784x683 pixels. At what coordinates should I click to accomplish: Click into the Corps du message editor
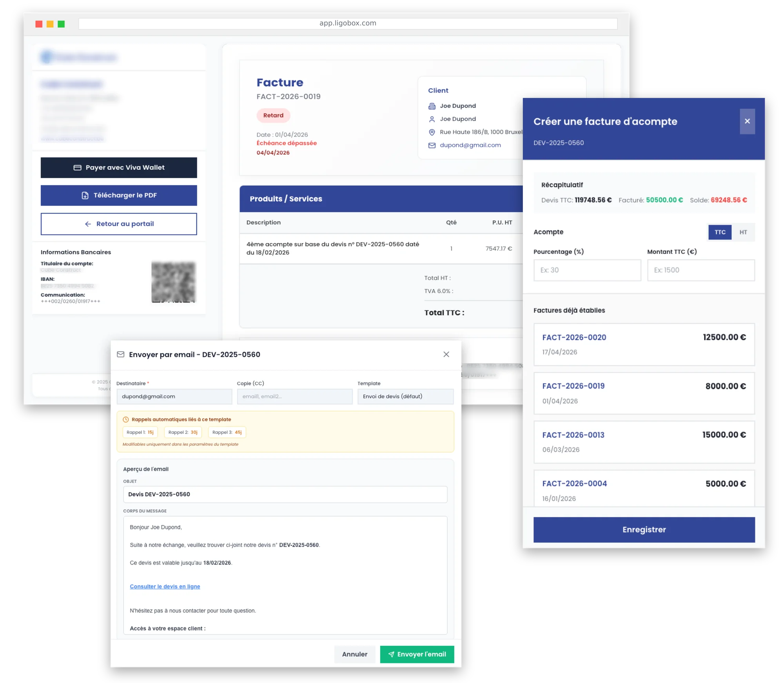pos(285,575)
